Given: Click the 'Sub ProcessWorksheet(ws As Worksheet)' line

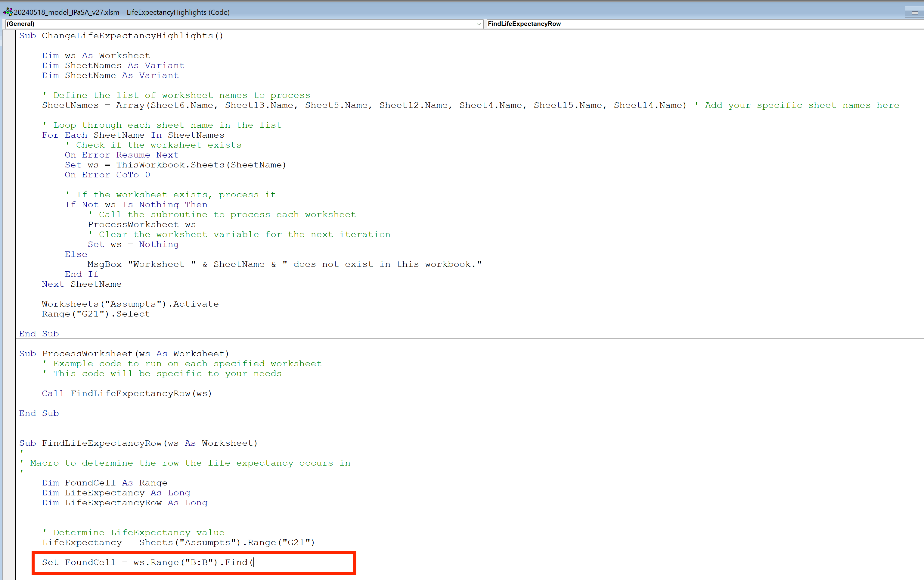Looking at the screenshot, I should (124, 354).
